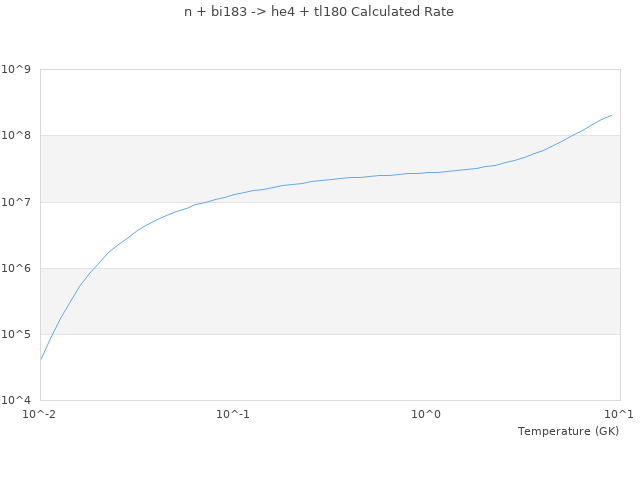This screenshot has height=480, width=640.
Task: Click the white band between 10^8 and 10^9
Action: point(330,102)
